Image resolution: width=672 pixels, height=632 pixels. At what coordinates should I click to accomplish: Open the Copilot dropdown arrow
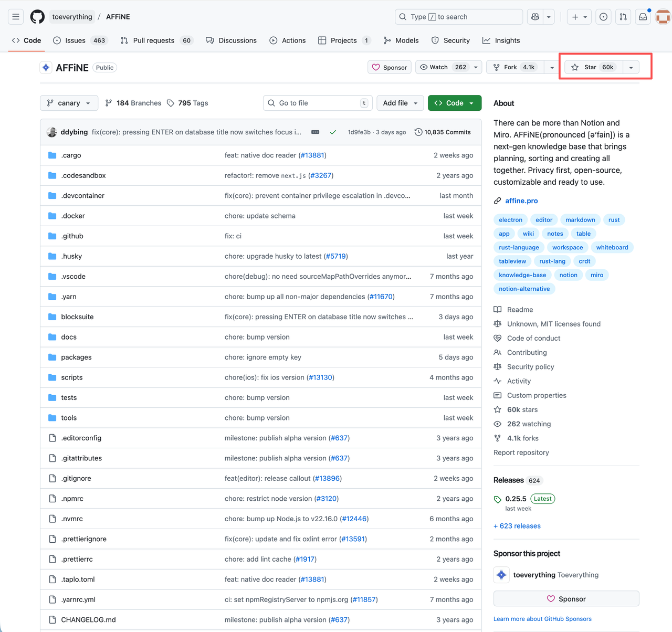[549, 17]
